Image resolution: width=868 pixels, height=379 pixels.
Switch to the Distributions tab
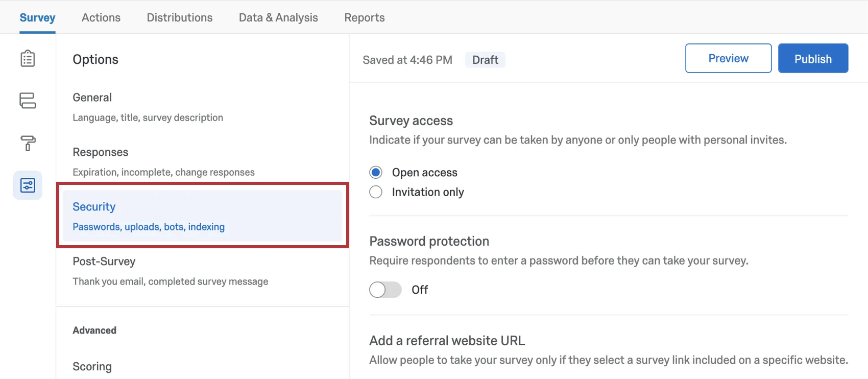pyautogui.click(x=180, y=17)
